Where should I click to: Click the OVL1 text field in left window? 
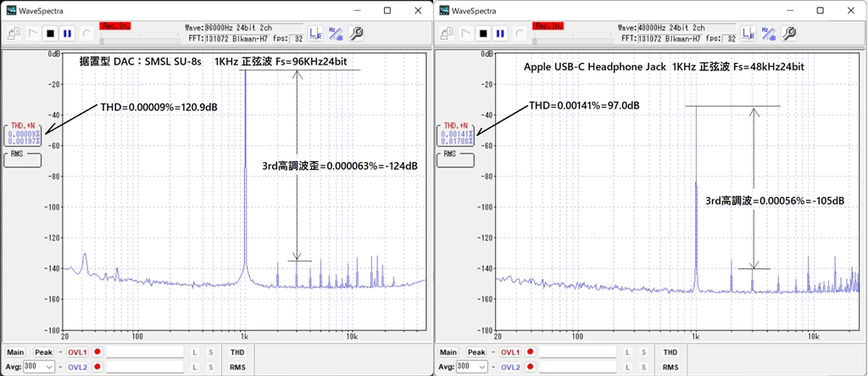click(144, 352)
